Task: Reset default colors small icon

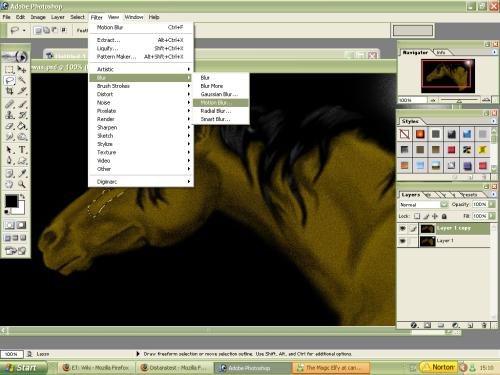Action: click(7, 212)
